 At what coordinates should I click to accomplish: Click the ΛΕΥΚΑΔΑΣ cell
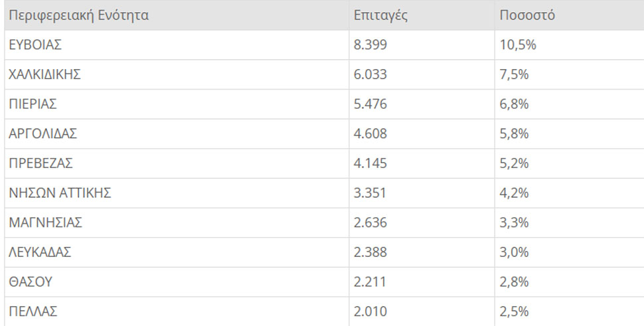(40, 252)
